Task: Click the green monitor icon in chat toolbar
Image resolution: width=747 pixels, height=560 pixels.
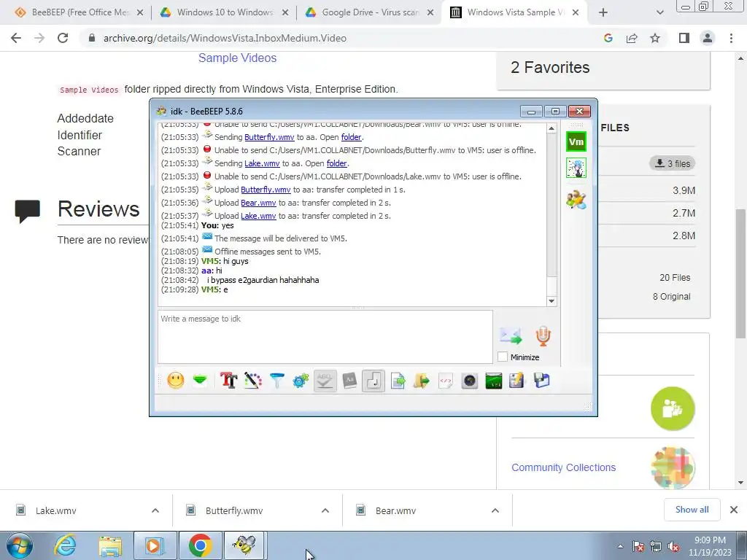Action: coord(494,381)
